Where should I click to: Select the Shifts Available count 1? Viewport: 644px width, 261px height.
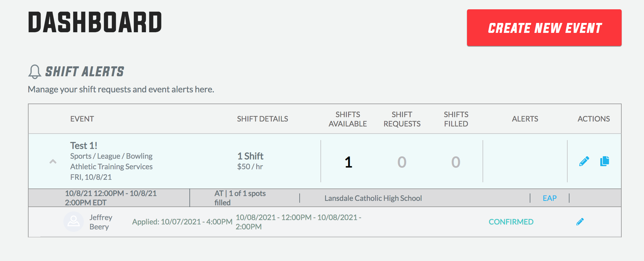tap(348, 162)
